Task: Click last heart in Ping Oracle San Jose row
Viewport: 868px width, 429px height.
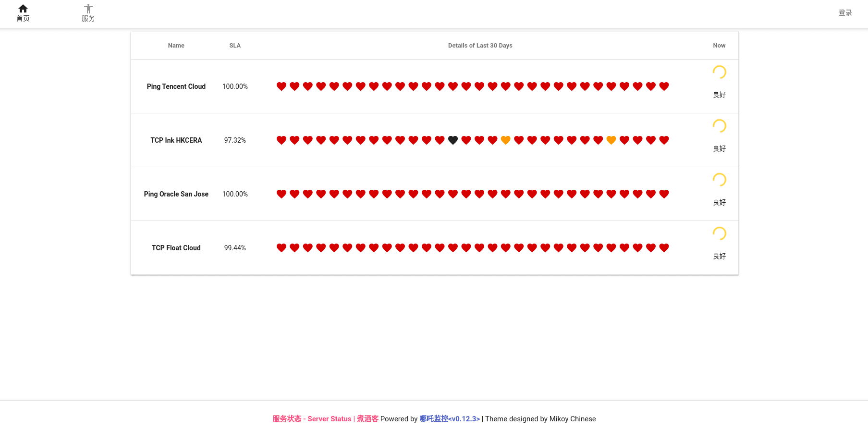Action: [664, 194]
